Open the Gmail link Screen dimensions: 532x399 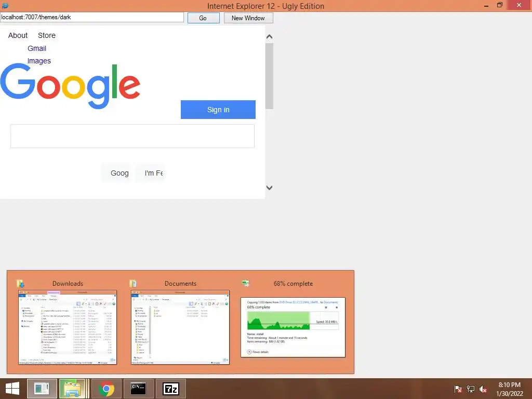[x=37, y=48]
